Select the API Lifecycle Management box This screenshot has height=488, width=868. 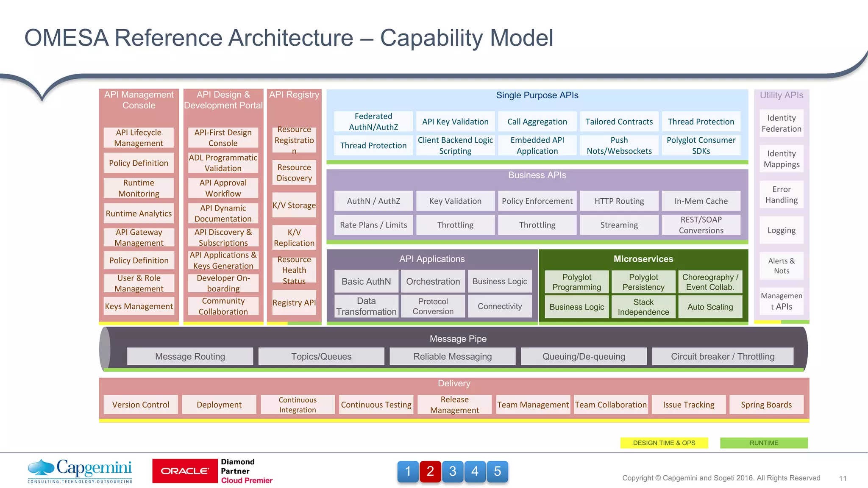[x=139, y=138]
